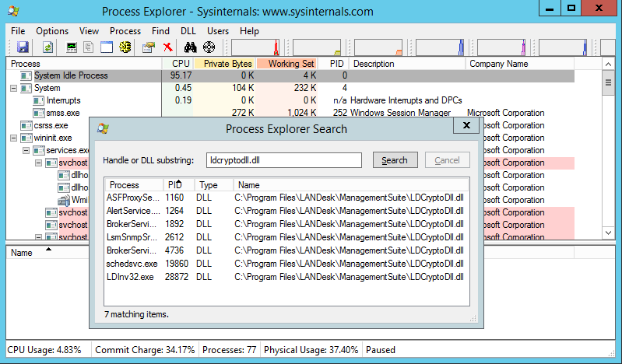The height and width of the screenshot is (364, 622).
Task: Sort search results by PID column header
Action: click(x=174, y=186)
